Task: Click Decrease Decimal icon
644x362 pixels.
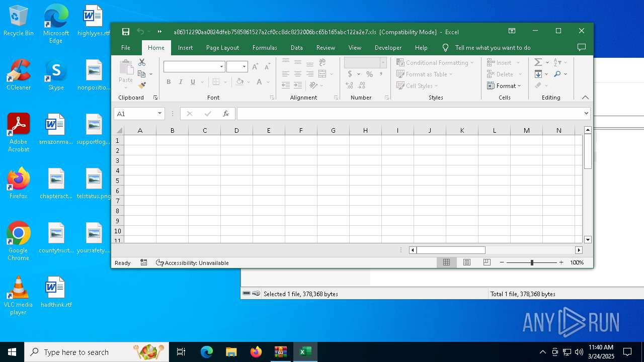Action: click(x=362, y=86)
